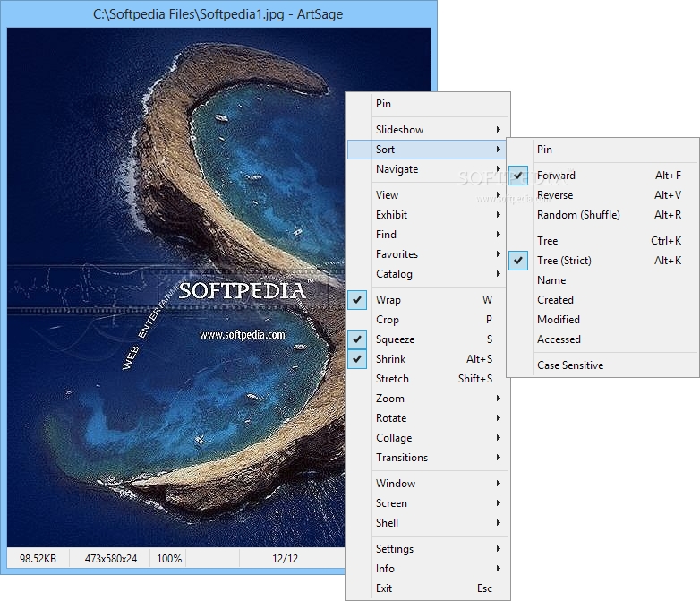The height and width of the screenshot is (601, 700).
Task: Sort images by Created date
Action: 602,300
